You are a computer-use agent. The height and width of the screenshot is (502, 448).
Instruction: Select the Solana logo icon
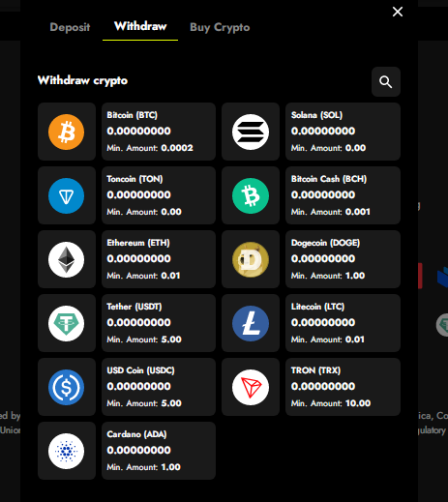coord(251,132)
